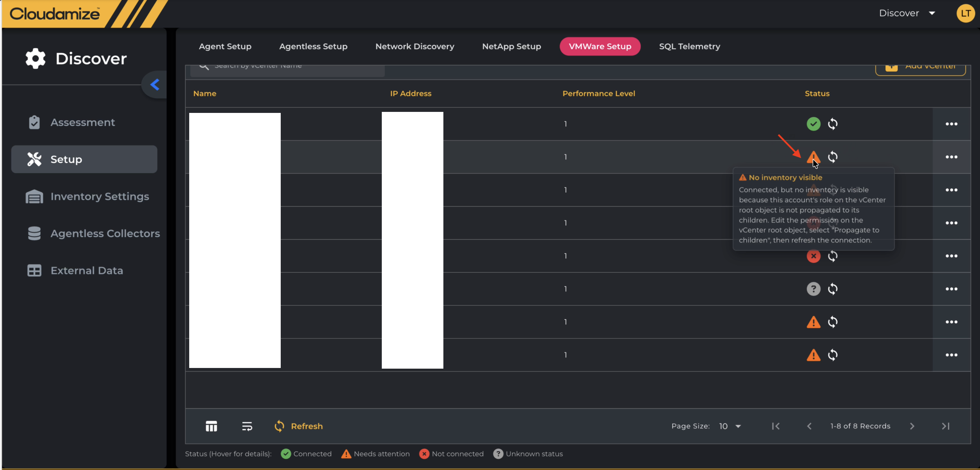Viewport: 980px width, 470px height.
Task: Open the three-dot menu on Not connected row
Action: tap(951, 256)
